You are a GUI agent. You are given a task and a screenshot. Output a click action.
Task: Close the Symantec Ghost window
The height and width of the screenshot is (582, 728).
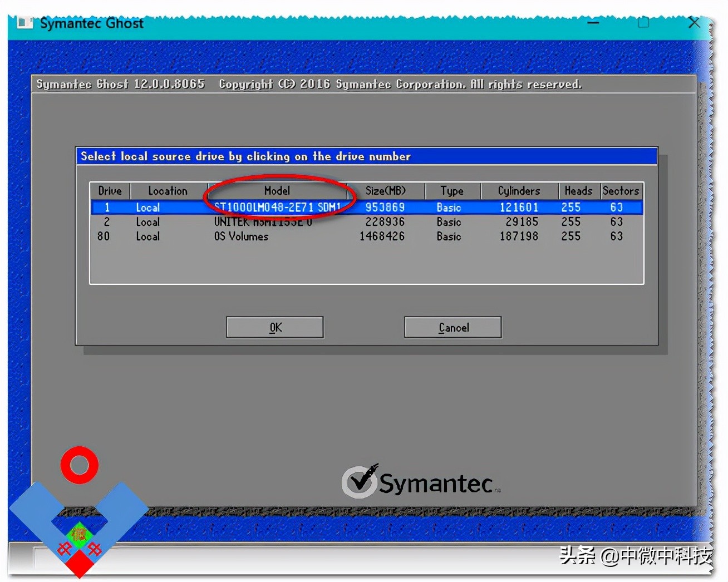[694, 23]
